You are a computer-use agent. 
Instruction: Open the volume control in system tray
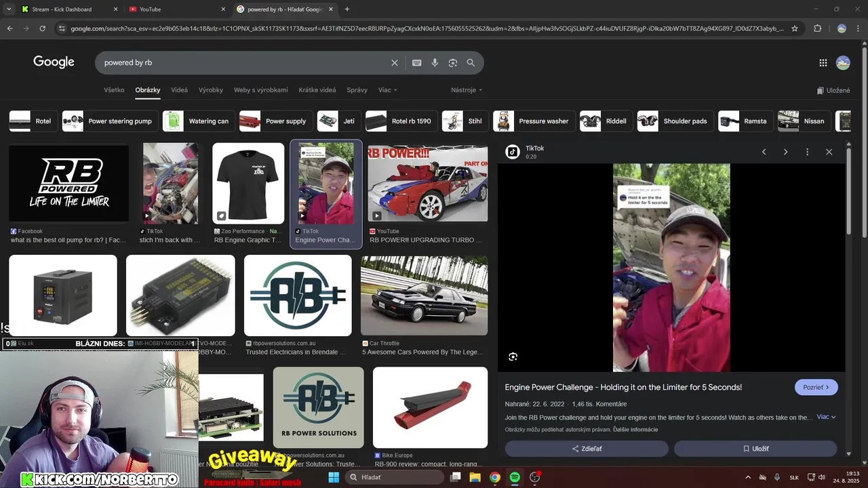click(822, 477)
